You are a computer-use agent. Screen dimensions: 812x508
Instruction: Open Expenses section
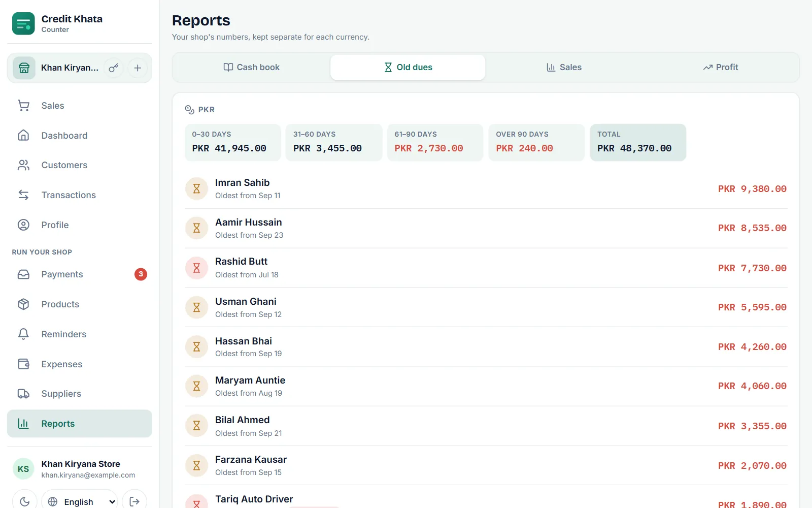click(x=80, y=364)
